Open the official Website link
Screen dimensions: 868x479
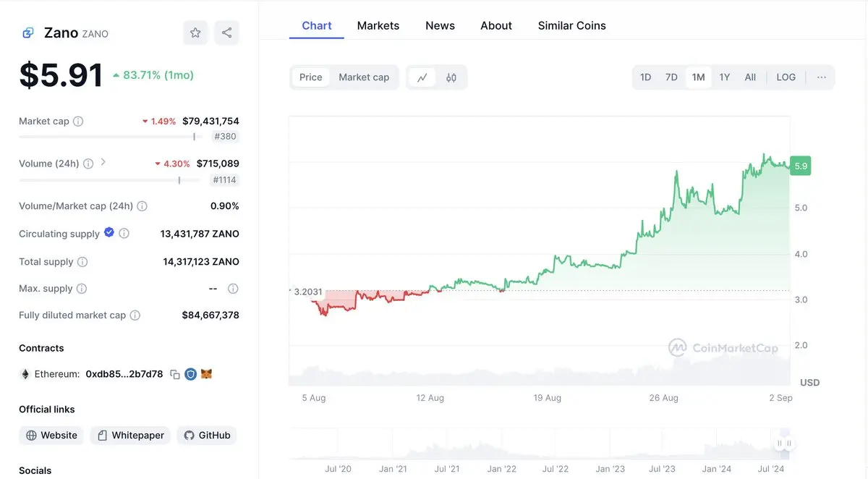point(51,436)
